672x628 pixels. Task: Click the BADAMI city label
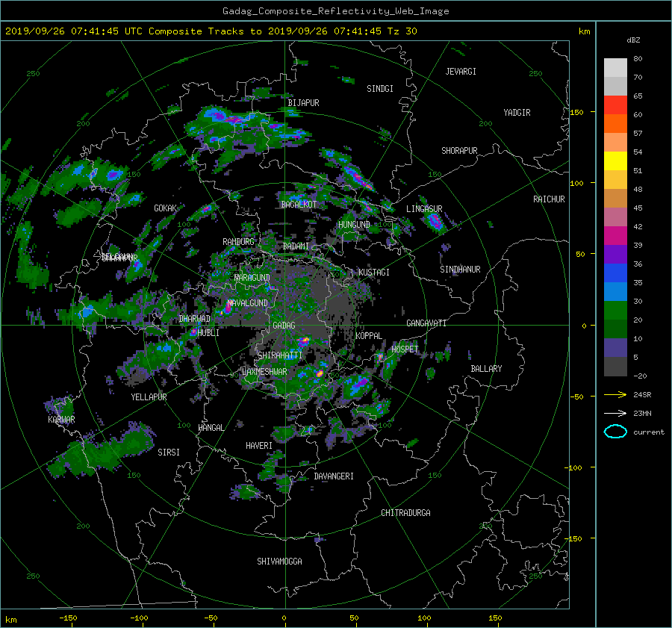pos(296,246)
